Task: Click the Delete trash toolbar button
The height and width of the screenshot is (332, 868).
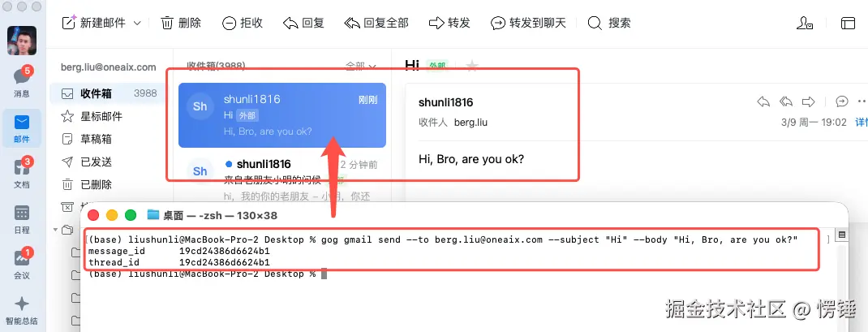Action: [x=181, y=23]
